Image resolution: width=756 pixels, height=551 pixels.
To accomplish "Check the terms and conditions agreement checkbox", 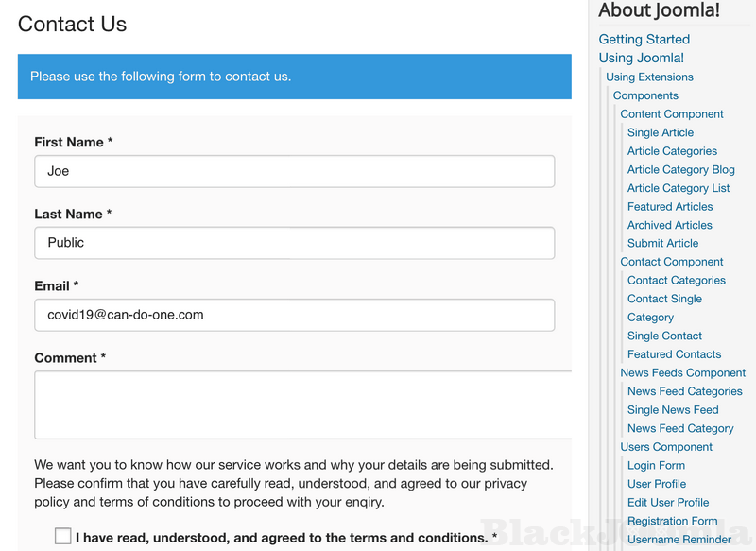I will (x=63, y=536).
